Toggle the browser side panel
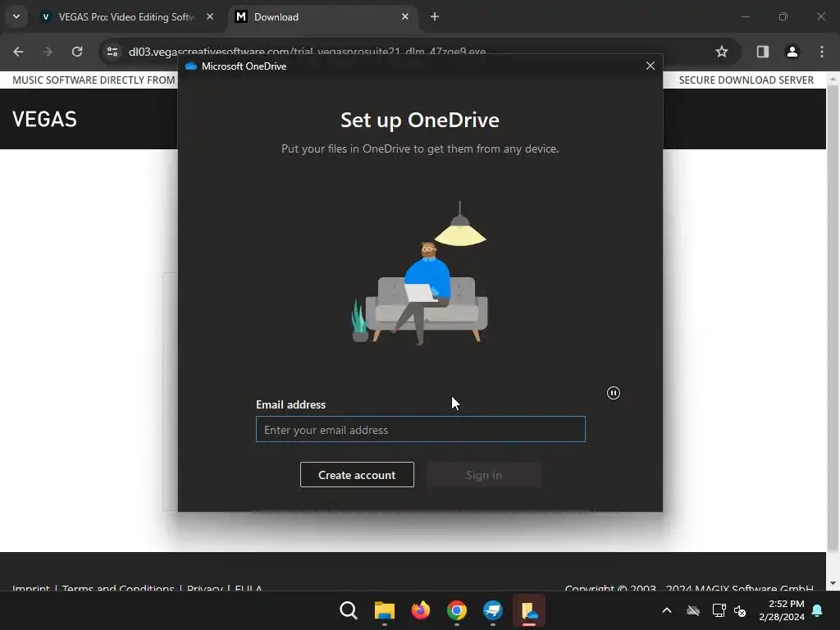Screen dimensions: 840x630 (x=762, y=52)
